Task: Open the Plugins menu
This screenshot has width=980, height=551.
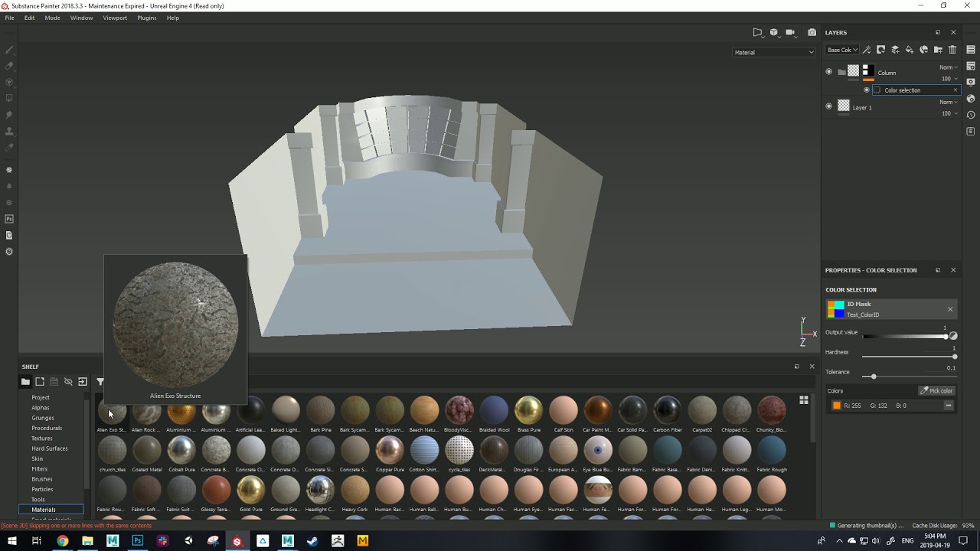Action: coord(147,18)
